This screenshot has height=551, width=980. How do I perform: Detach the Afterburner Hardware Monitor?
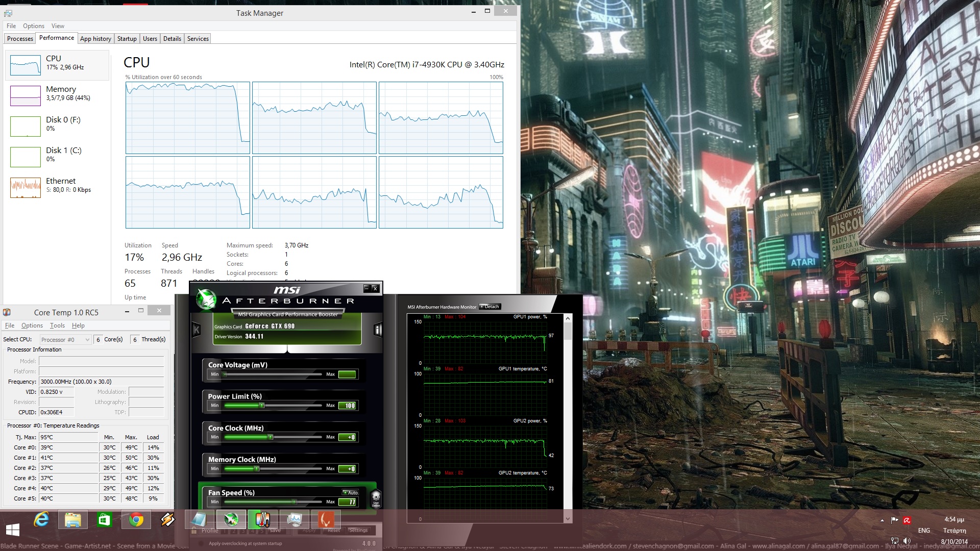point(490,307)
